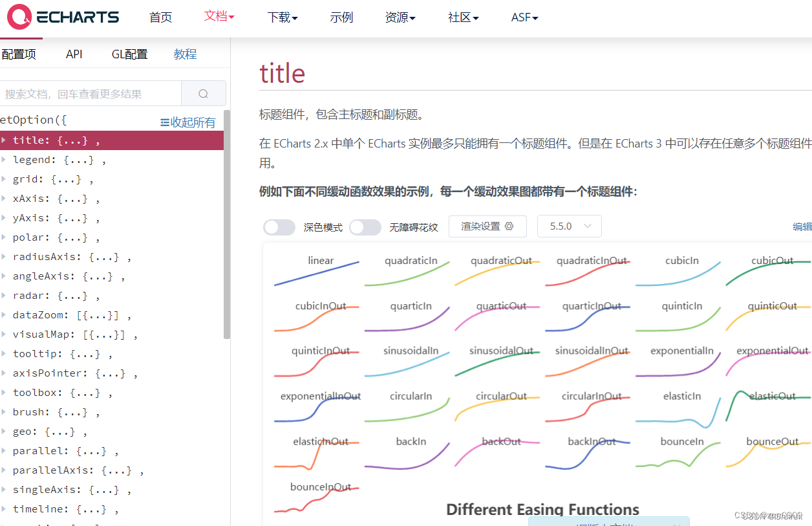Click the gear icon in 渲染设置 button
Image resolution: width=812 pixels, height=526 pixels.
click(x=508, y=226)
